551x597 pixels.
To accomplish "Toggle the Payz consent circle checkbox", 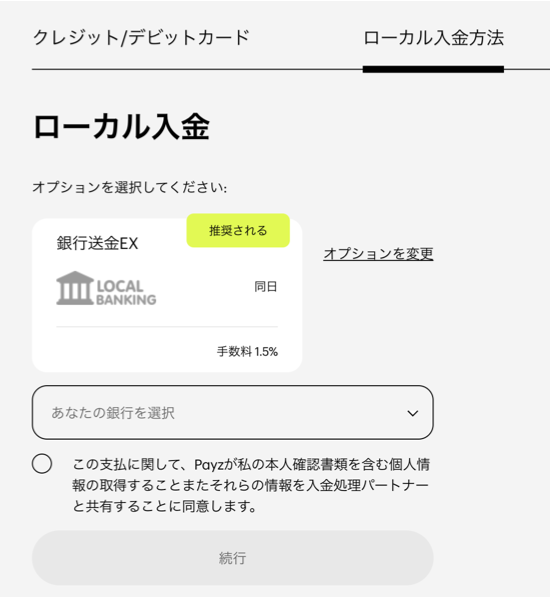I will pyautogui.click(x=42, y=464).
